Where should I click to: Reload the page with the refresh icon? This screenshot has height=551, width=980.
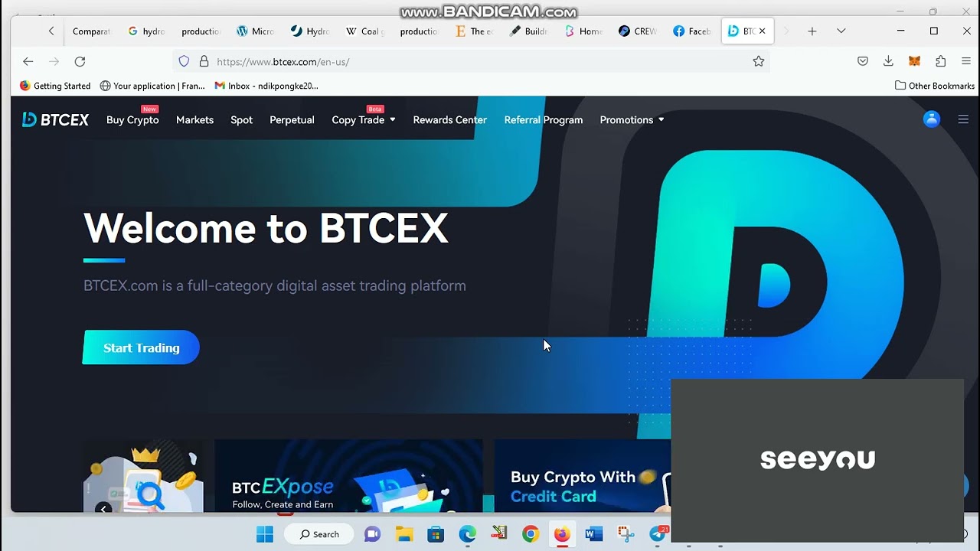[80, 61]
